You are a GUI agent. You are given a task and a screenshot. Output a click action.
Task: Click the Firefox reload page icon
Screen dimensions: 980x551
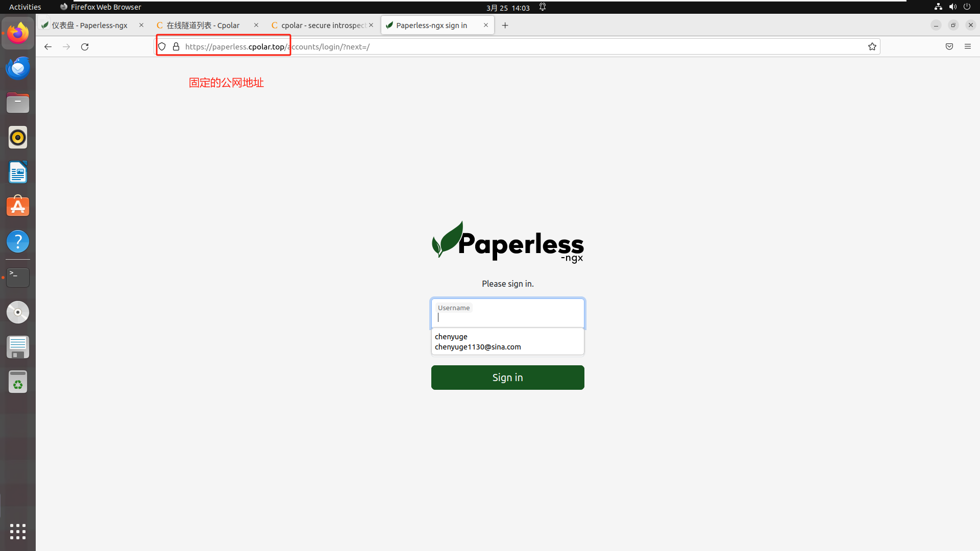tap(85, 46)
